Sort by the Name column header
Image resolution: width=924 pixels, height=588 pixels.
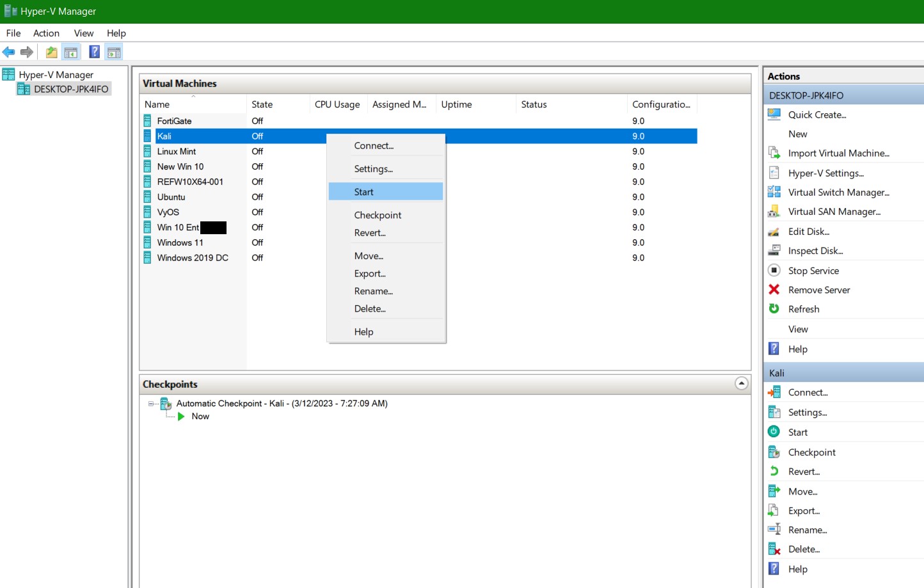coord(193,104)
